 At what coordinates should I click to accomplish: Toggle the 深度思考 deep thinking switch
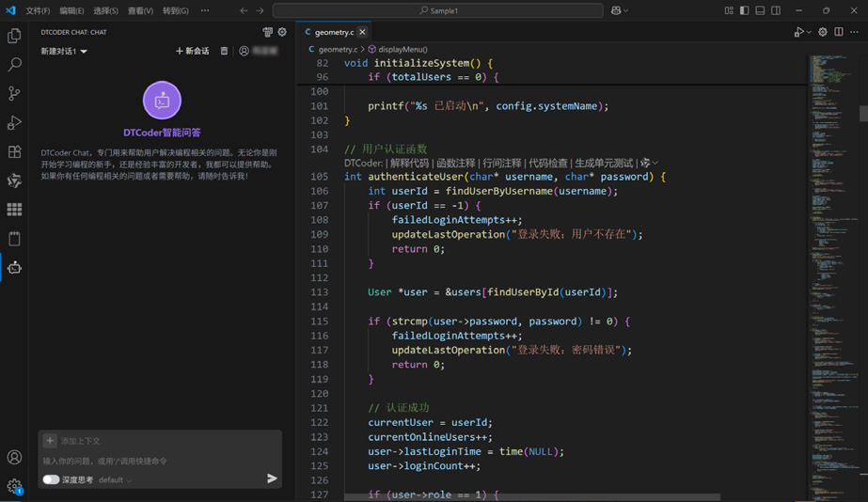51,479
